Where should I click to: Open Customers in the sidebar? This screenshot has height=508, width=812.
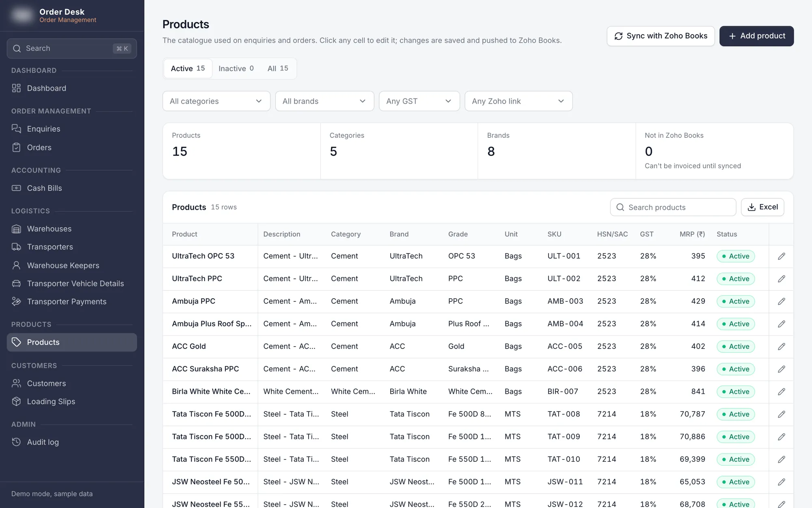point(72,383)
